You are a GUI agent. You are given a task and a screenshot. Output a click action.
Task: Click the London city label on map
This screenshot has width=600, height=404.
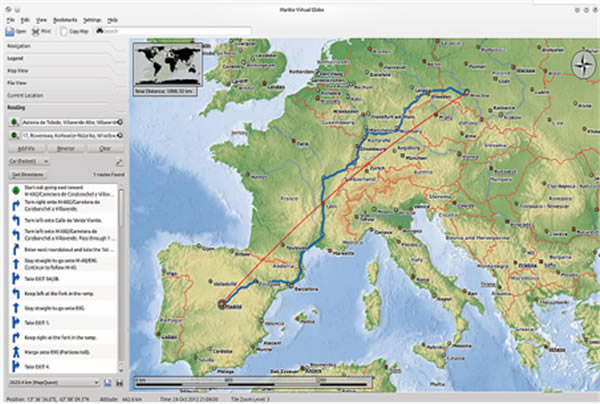pyautogui.click(x=276, y=87)
